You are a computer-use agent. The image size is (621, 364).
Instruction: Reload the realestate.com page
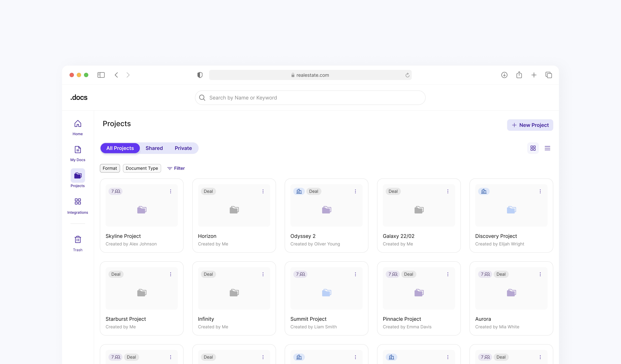pyautogui.click(x=407, y=75)
